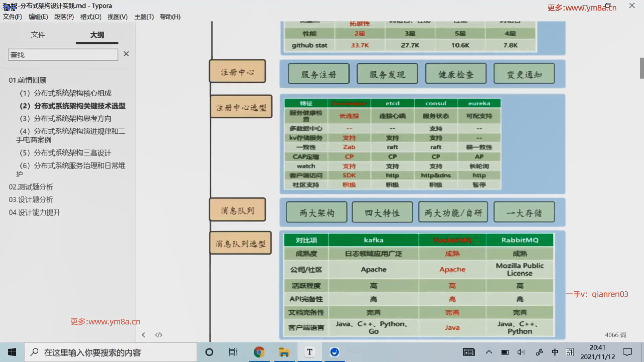This screenshot has height=362, width=644.
Task: Open Task View in taskbar
Action: click(233, 352)
